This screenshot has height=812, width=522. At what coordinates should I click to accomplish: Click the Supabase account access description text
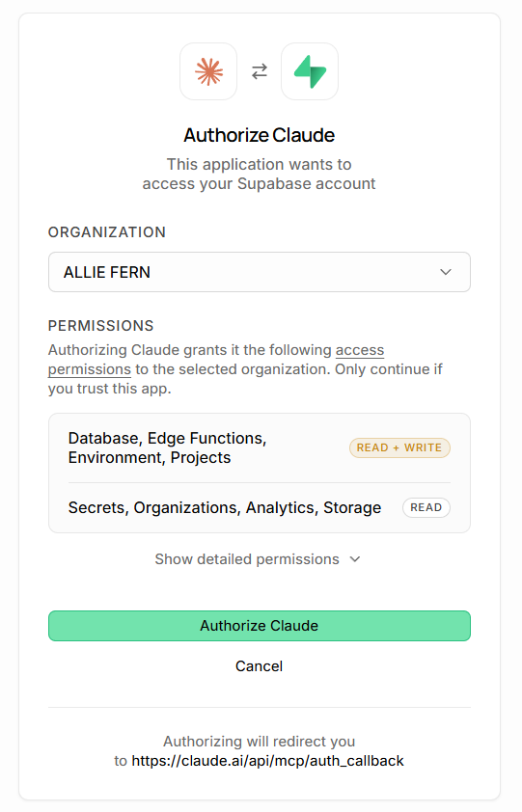(x=260, y=174)
